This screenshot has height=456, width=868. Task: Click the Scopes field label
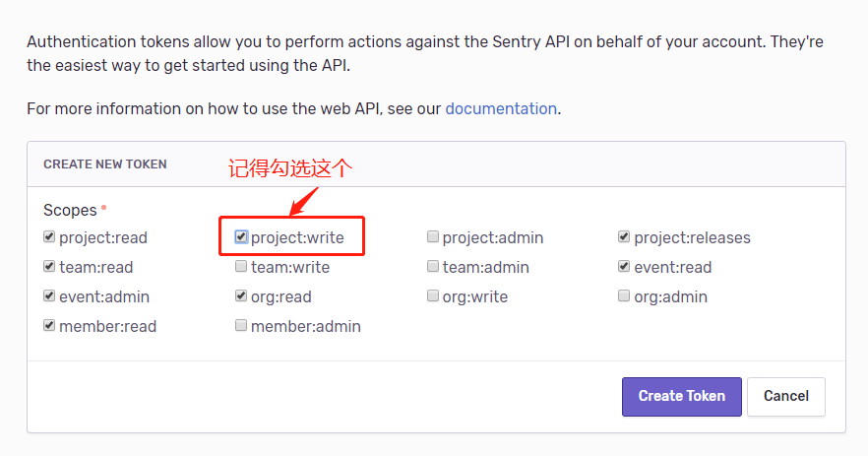click(x=70, y=210)
